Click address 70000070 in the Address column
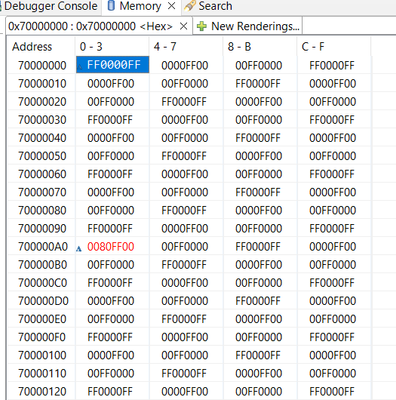396x400 pixels. 42,192
